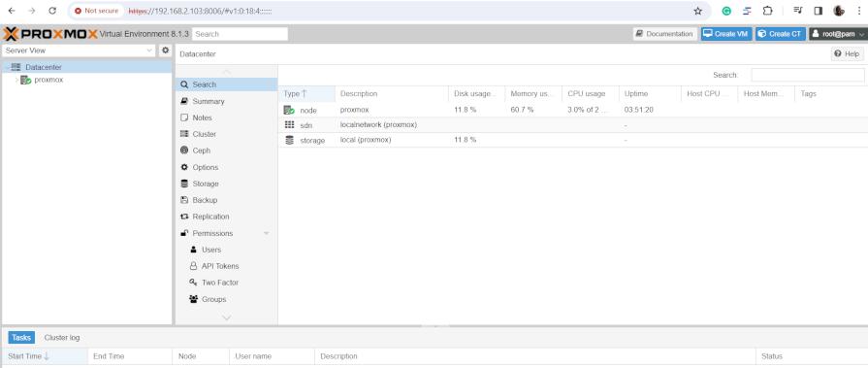Sort by the Host CPU column

pyautogui.click(x=709, y=93)
